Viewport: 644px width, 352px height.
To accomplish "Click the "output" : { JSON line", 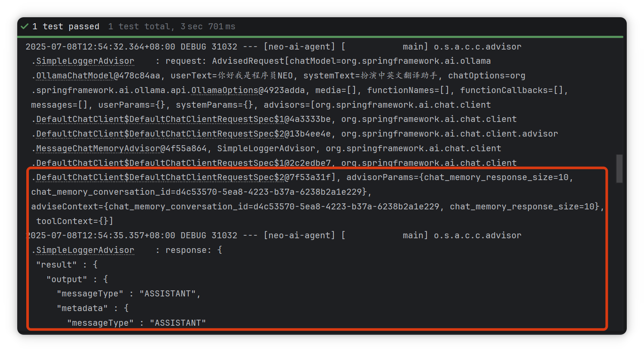I will (77, 280).
